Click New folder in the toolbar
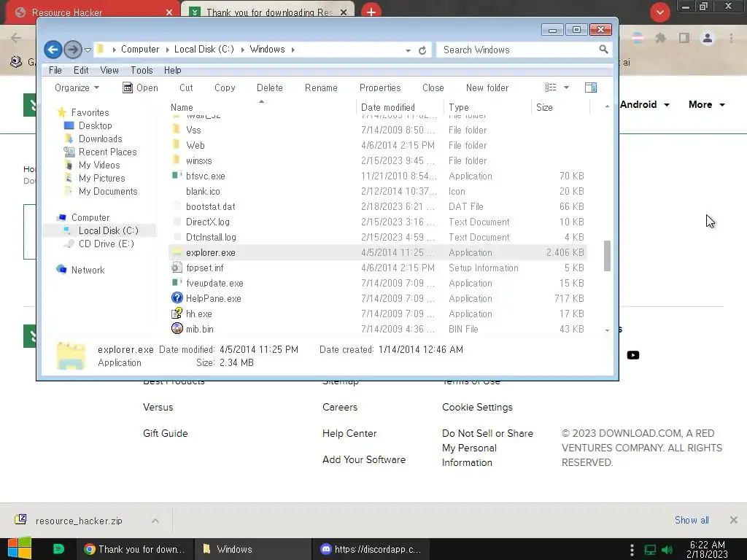The image size is (747, 560). (x=487, y=87)
